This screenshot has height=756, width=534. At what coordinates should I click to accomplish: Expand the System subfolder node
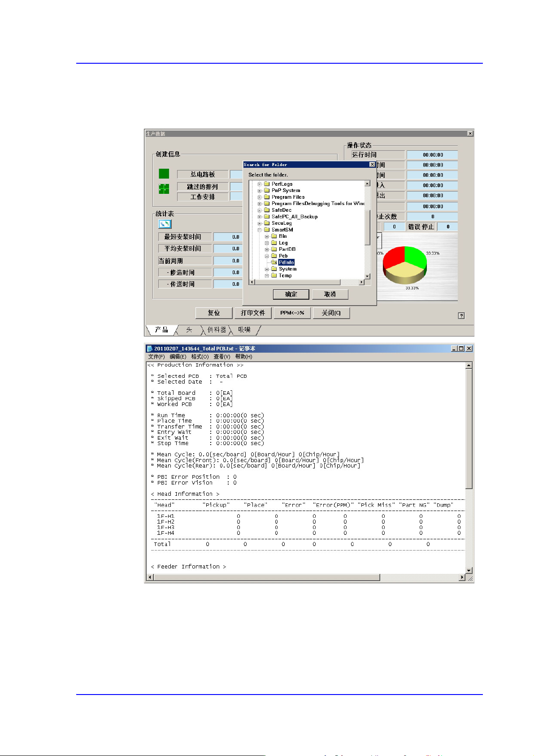click(x=267, y=269)
